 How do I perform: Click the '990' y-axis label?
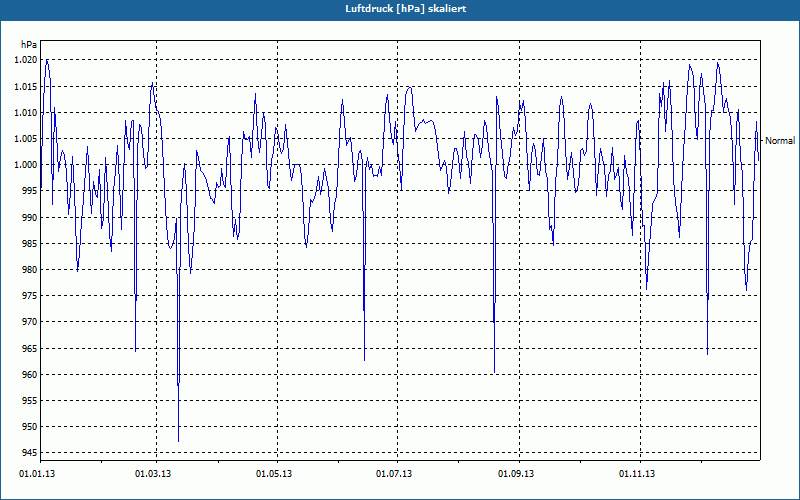[30, 217]
